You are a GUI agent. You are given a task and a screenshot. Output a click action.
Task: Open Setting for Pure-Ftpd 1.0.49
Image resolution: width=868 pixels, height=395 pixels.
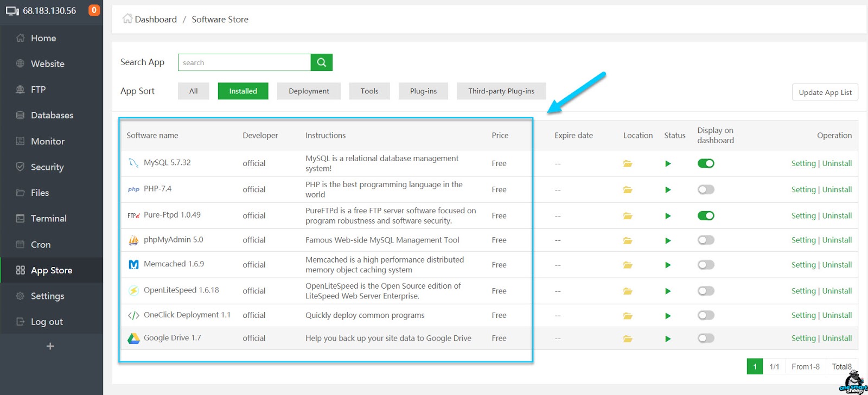point(803,215)
